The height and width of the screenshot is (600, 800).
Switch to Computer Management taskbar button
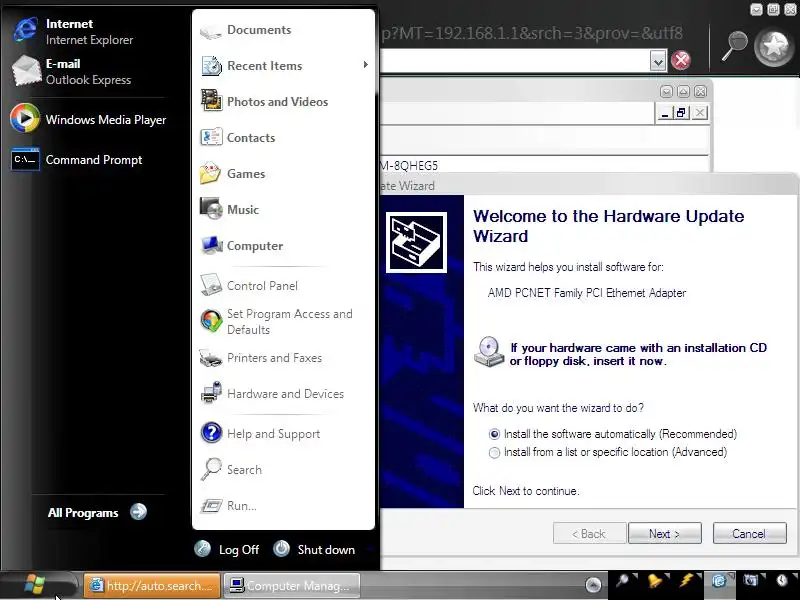click(292, 585)
